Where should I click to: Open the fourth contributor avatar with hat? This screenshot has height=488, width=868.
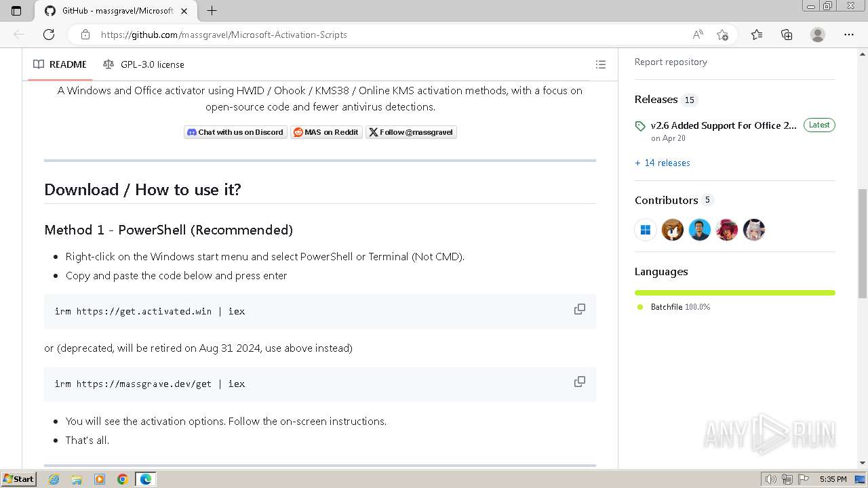pyautogui.click(x=727, y=230)
